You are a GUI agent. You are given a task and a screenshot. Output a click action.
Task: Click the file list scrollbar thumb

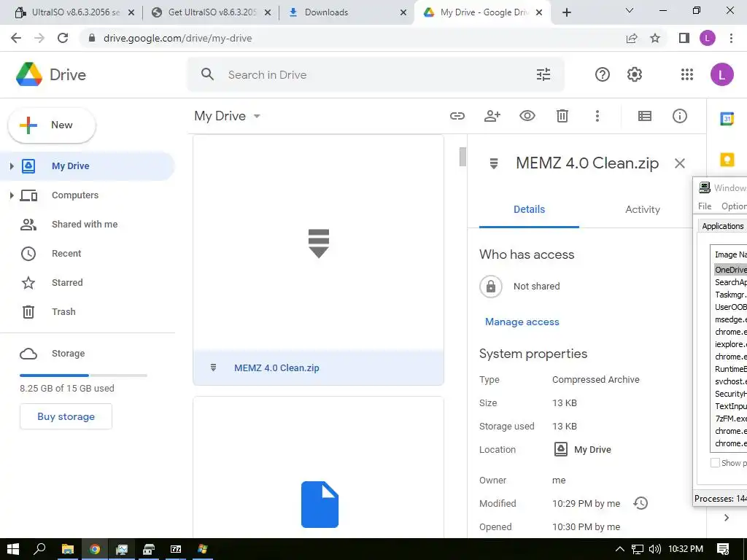click(x=462, y=157)
